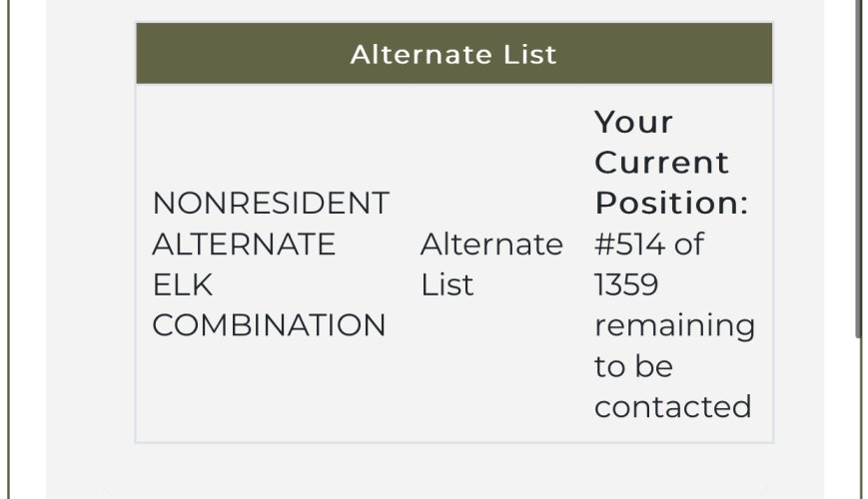Click the words to be in status text
This screenshot has width=868, height=499.
tap(634, 366)
